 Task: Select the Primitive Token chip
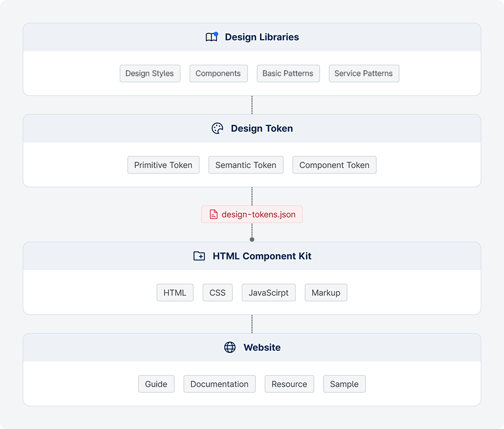click(x=163, y=165)
